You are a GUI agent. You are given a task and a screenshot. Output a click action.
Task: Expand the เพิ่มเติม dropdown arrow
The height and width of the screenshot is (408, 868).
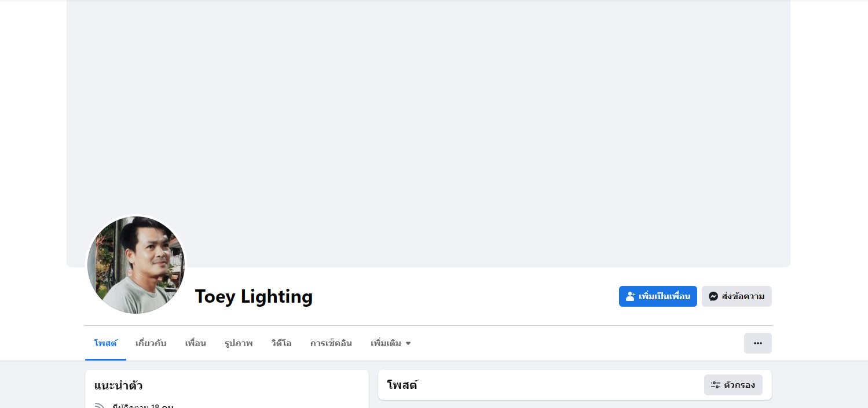(408, 343)
